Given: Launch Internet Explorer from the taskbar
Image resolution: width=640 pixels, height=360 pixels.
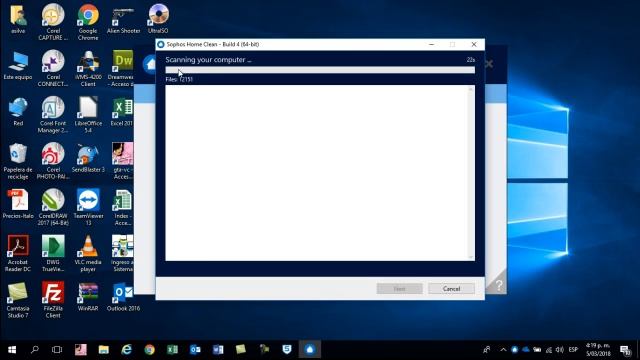Looking at the screenshot, I should pyautogui.click(x=127, y=349).
